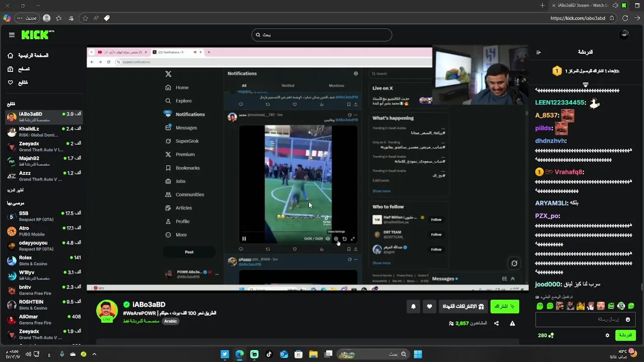
Task: Click the KICK logo
Action: click(x=37, y=35)
